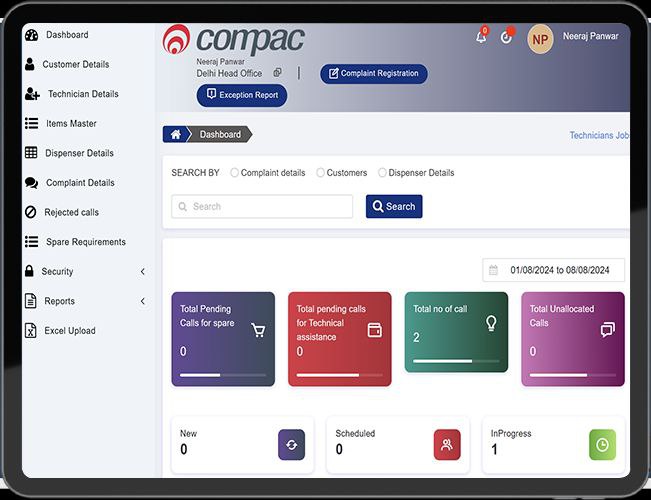Select the Dispenser Details radio button

pos(382,173)
